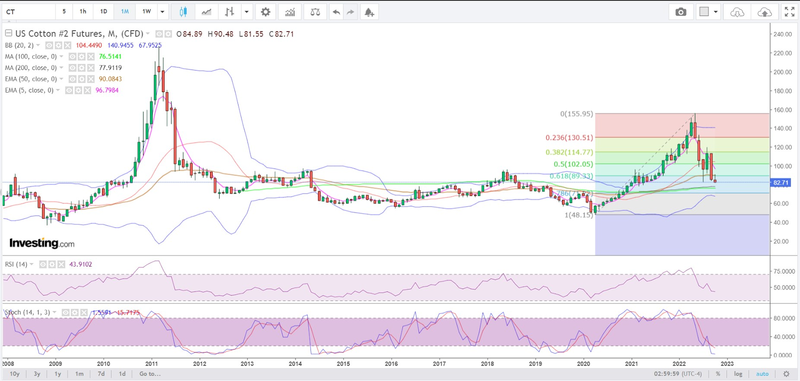Image resolution: width=800 pixels, height=381 pixels.
Task: Click the CT symbol input field
Action: click(28, 11)
